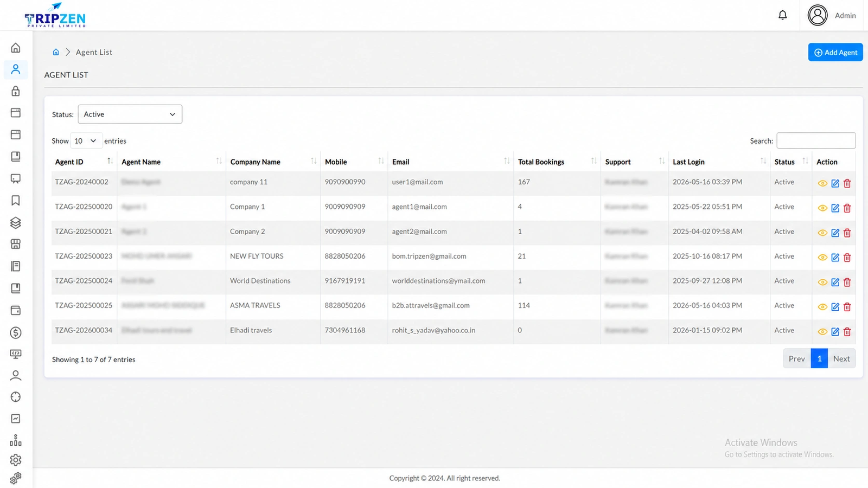Go to the Next page of agents
The height and width of the screenshot is (488, 868).
[x=841, y=358]
